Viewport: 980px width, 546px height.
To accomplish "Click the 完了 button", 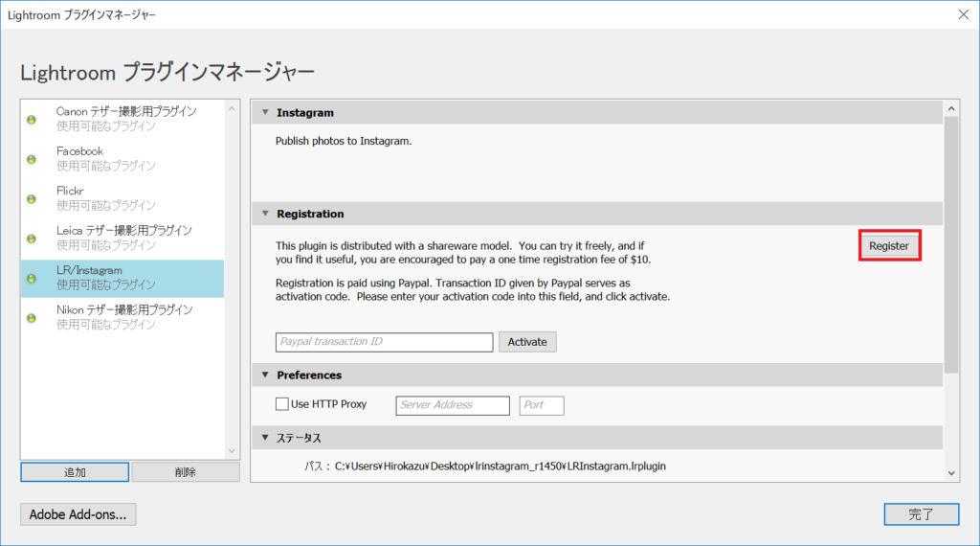I will tap(922, 514).
